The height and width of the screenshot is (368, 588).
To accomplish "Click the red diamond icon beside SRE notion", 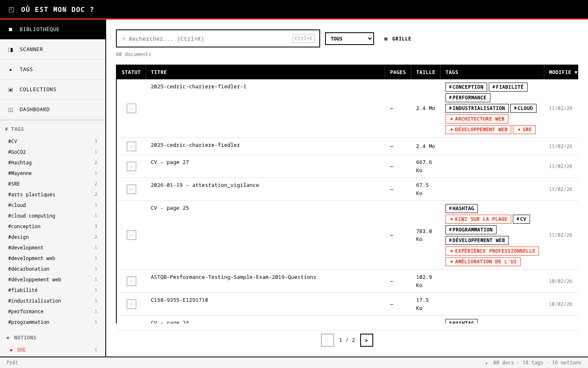I will (11, 350).
